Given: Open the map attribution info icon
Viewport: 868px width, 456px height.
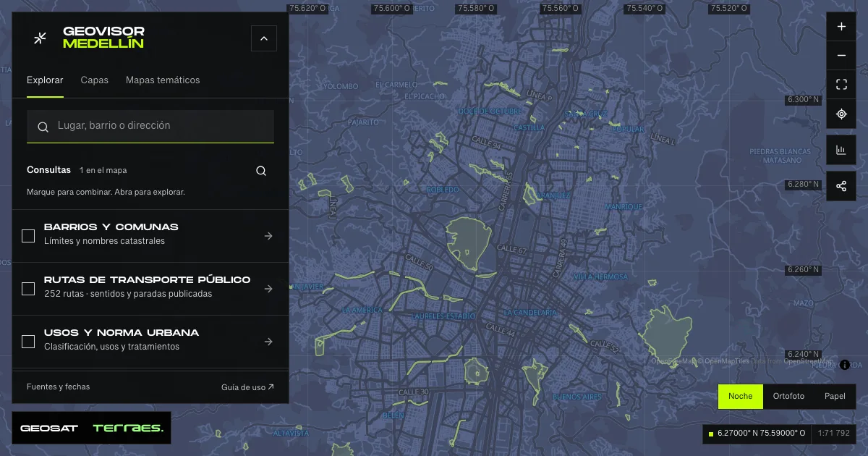Looking at the screenshot, I should 845,365.
